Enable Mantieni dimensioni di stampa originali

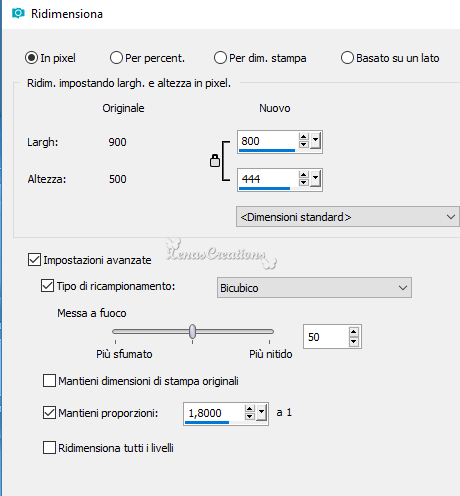coord(49,381)
